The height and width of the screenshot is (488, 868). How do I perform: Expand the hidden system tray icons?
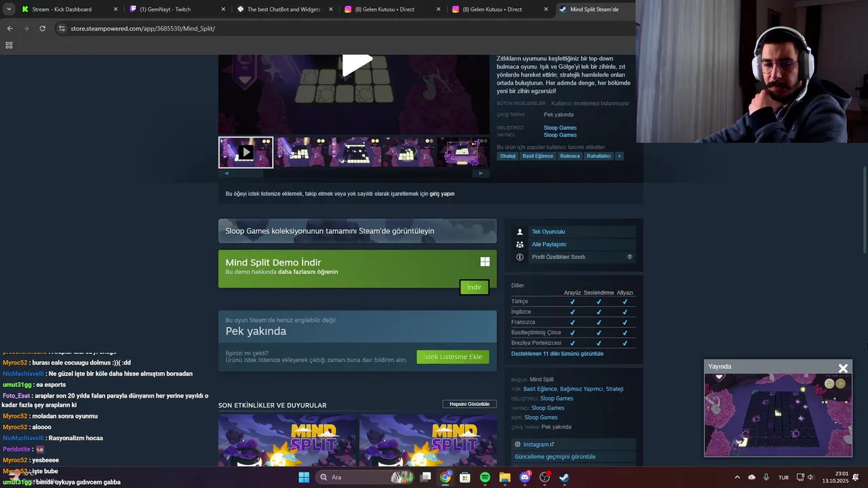[x=737, y=477]
